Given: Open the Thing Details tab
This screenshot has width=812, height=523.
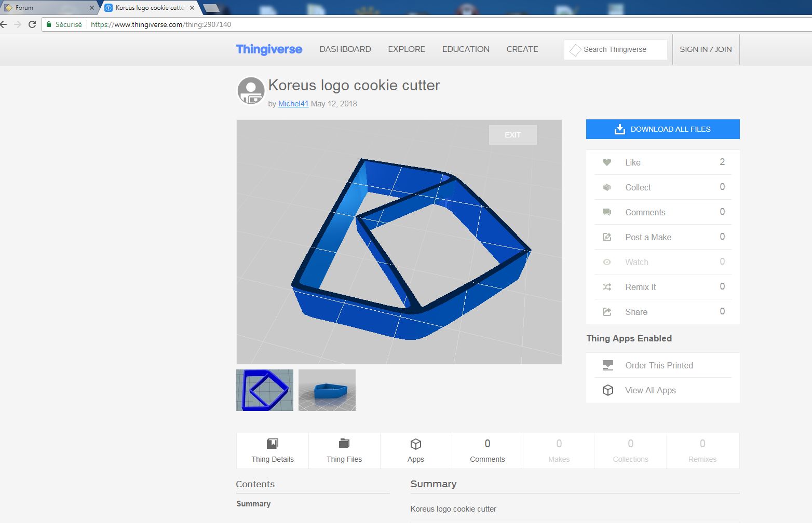Looking at the screenshot, I should (x=273, y=451).
